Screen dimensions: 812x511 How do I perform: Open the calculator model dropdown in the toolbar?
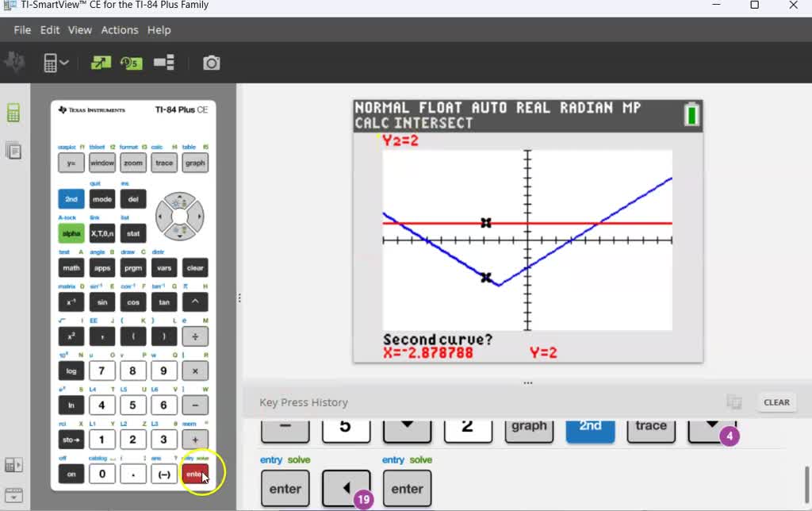[x=56, y=62]
